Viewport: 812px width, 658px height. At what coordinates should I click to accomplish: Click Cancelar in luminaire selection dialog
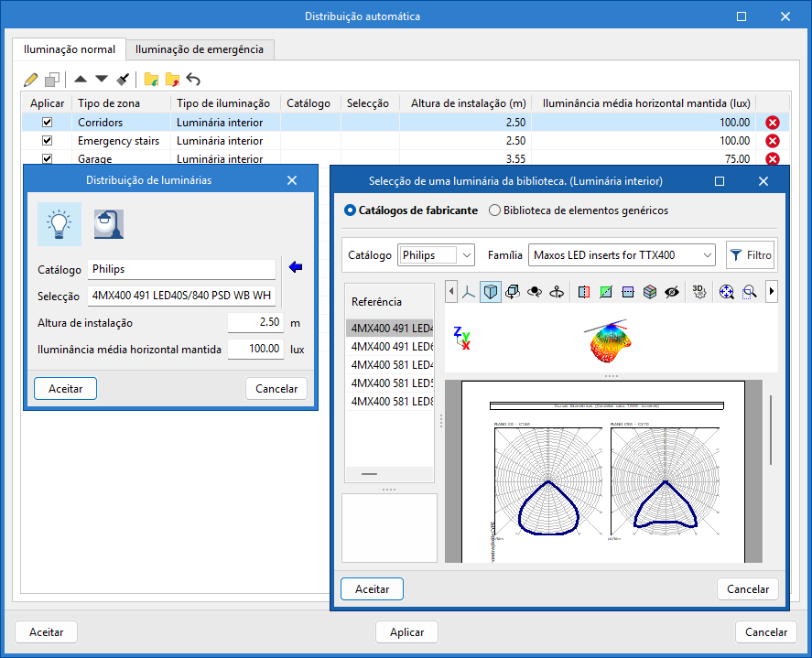coord(748,589)
